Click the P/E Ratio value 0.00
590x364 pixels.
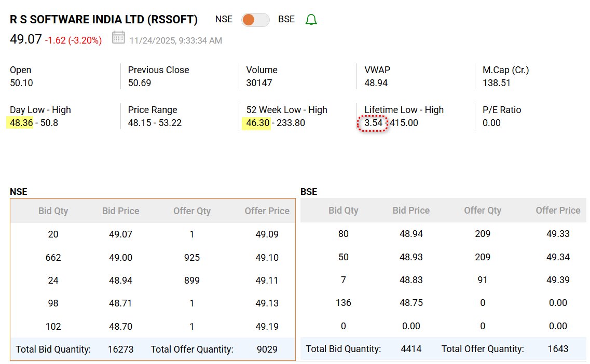coord(492,123)
